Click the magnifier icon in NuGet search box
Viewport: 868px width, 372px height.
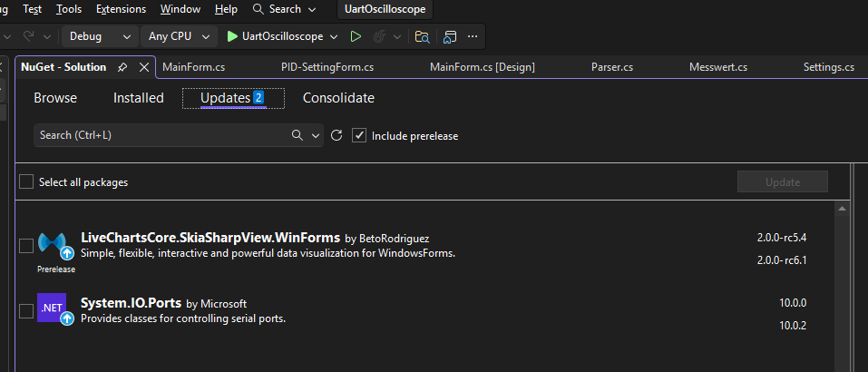coord(297,135)
